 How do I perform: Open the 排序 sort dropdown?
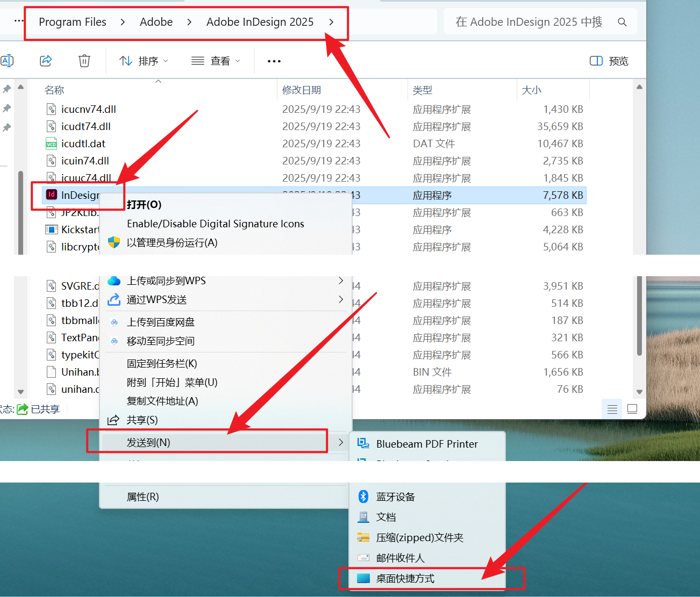pos(144,61)
